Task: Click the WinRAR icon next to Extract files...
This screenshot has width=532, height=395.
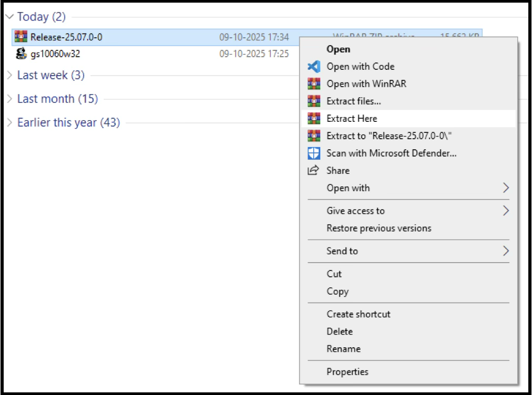Action: pyautogui.click(x=314, y=101)
